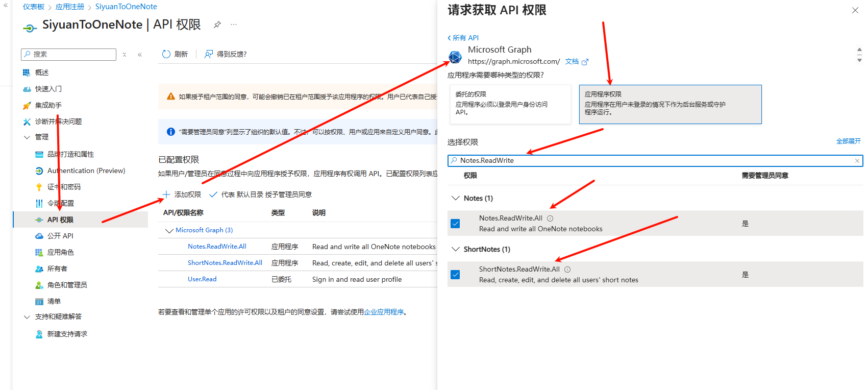Collapse the ShortNotes (1) permission group
The height and width of the screenshot is (390, 868).
[456, 249]
